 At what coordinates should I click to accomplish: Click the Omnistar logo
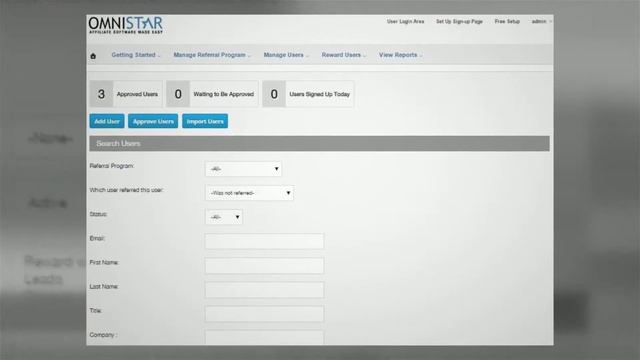click(126, 25)
